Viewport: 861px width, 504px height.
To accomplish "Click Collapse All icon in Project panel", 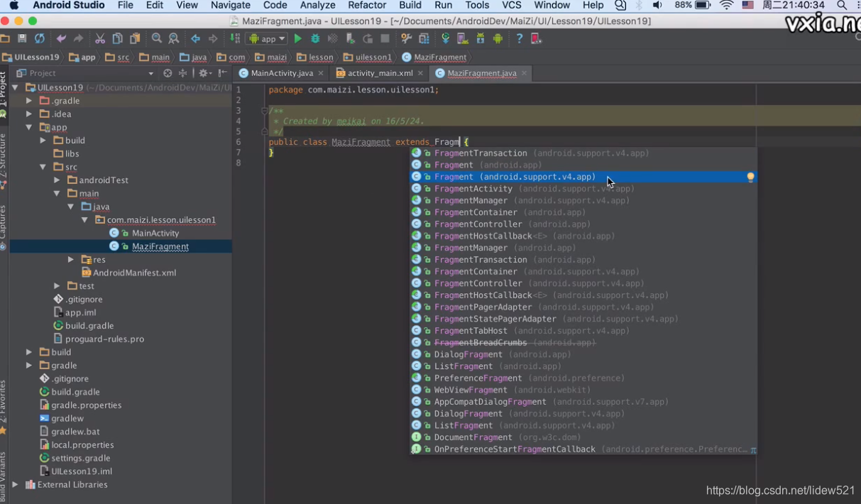I will coord(182,73).
